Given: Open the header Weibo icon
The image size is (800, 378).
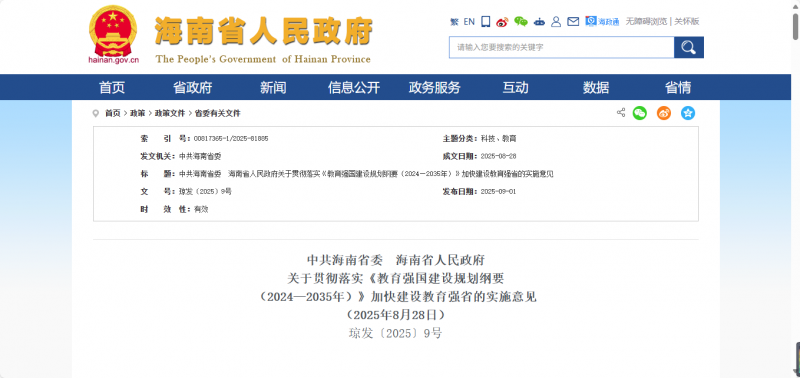Looking at the screenshot, I should coord(502,21).
